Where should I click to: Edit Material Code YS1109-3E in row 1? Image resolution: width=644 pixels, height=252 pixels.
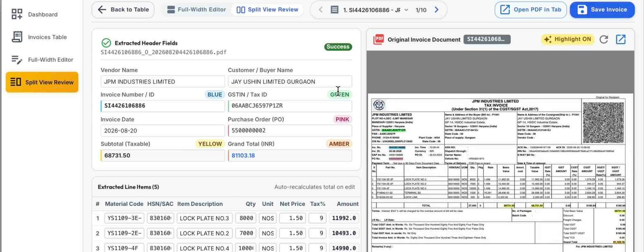tap(124, 218)
